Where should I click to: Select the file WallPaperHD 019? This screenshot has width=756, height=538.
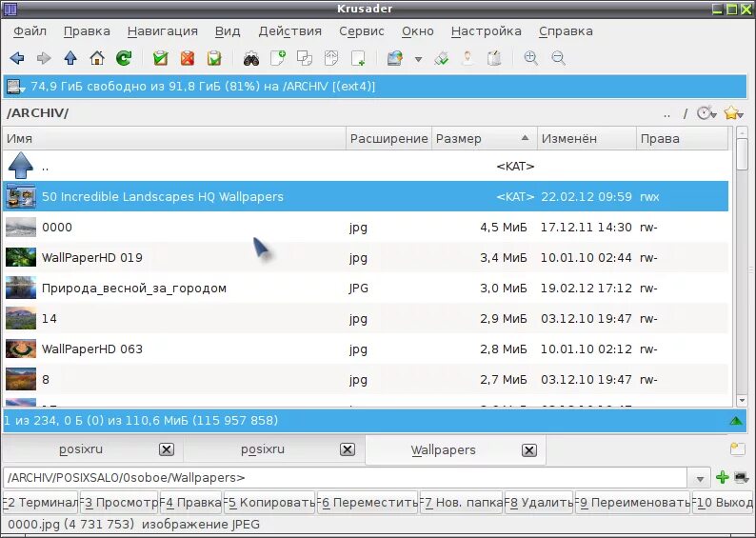tap(366, 257)
